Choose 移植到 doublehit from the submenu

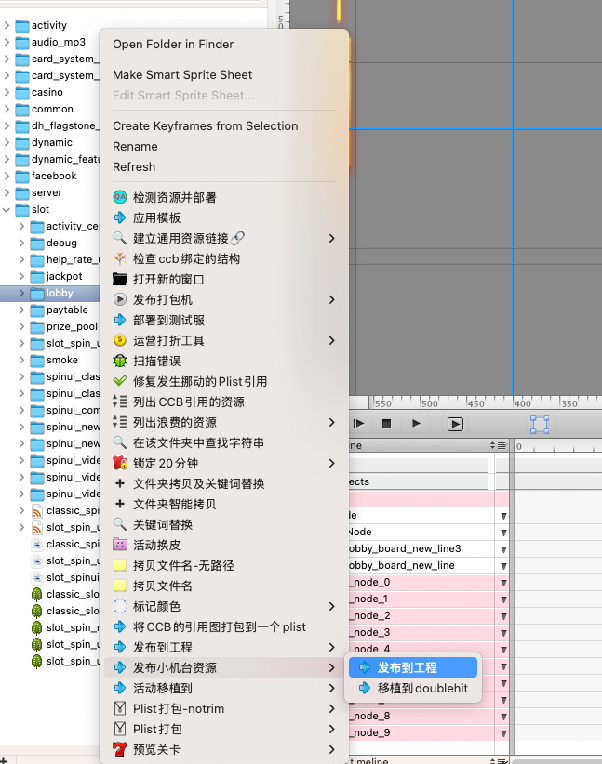[422, 688]
